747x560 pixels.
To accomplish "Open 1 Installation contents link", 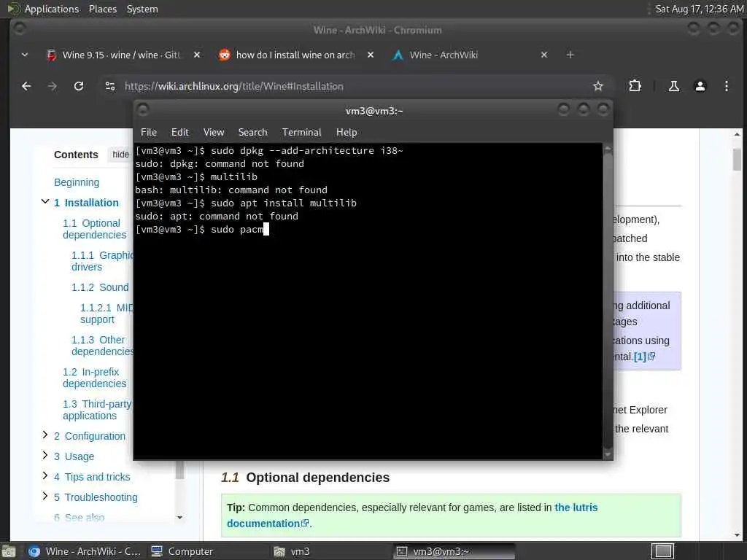I will point(86,203).
